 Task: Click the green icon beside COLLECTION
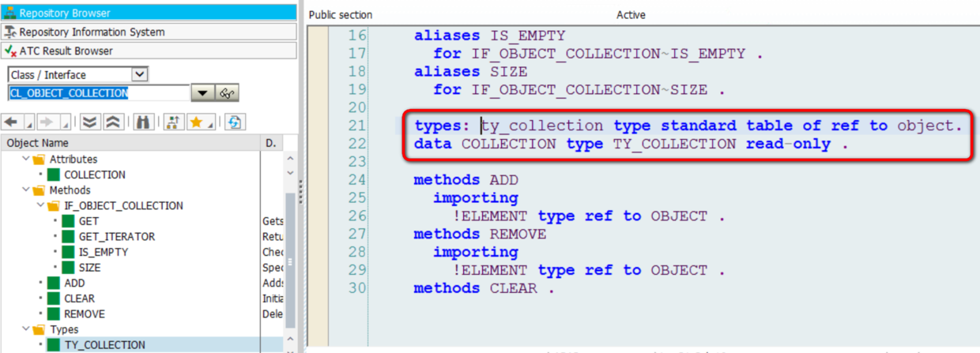[x=54, y=175]
